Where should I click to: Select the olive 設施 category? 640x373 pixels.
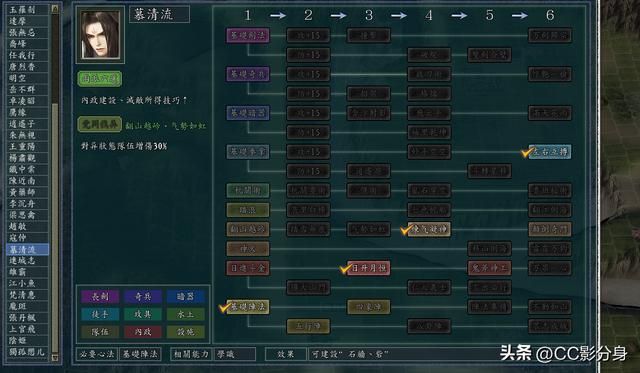185,332
